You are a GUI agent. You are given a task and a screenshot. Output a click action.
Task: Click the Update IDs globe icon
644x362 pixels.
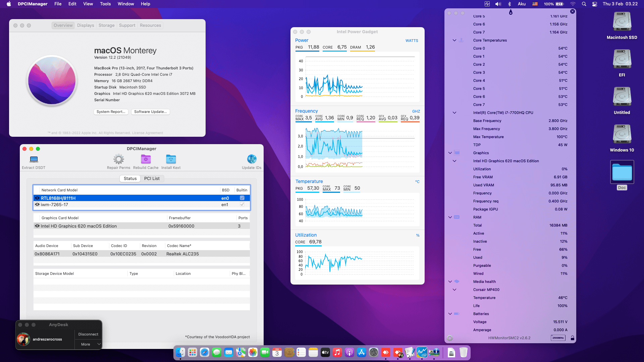point(252,159)
